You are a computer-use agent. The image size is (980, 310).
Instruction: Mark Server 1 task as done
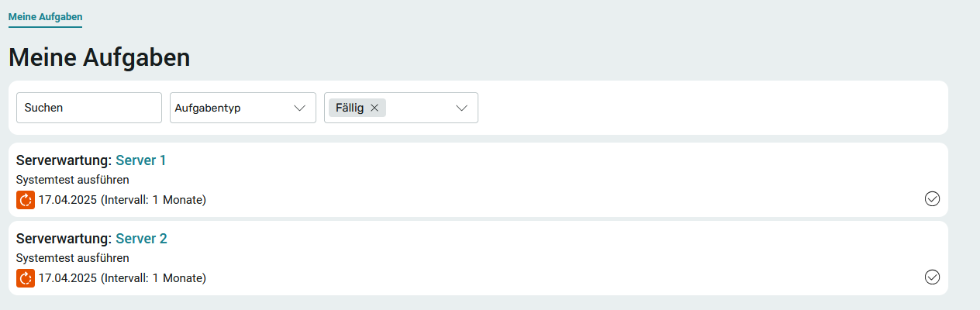(933, 199)
